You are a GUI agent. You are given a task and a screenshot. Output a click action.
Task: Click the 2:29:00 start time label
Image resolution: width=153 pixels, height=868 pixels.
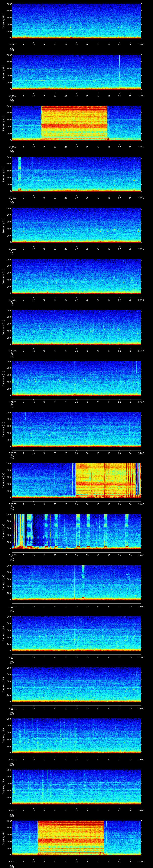(x=12, y=810)
